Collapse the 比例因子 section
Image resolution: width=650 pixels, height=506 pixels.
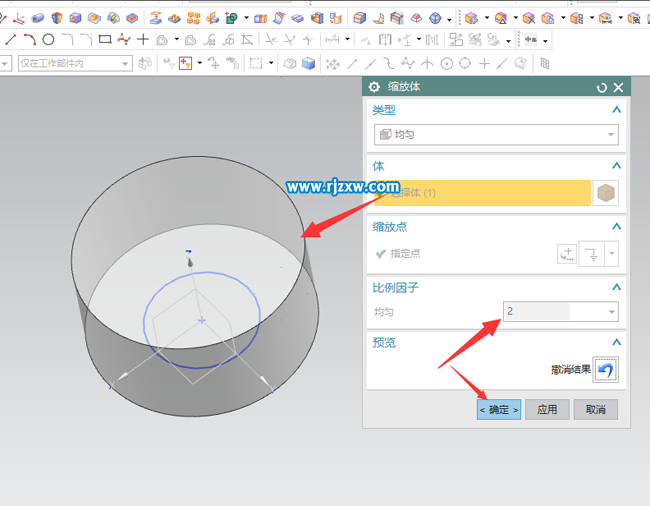pos(616,288)
